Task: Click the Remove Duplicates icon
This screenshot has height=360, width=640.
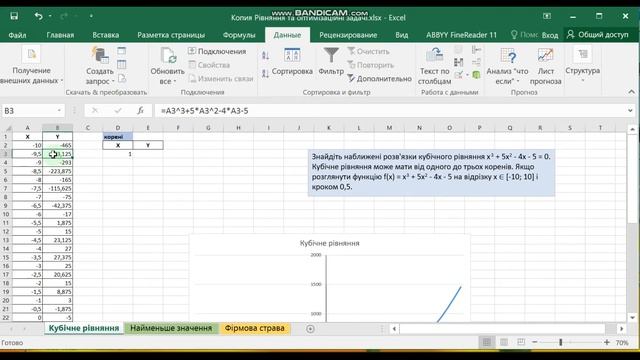Action: 458,62
